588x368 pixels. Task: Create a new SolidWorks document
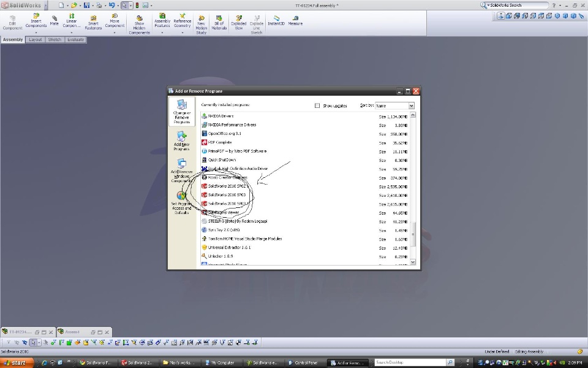pyautogui.click(x=61, y=6)
